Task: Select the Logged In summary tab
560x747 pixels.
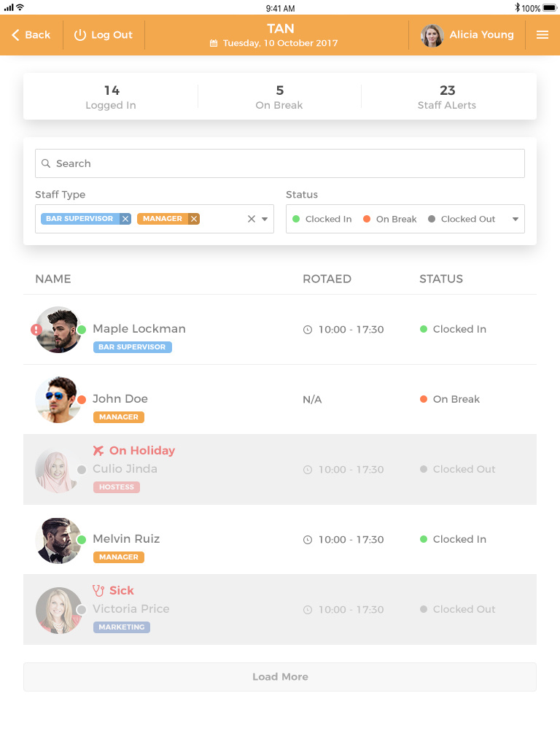Action: click(111, 96)
